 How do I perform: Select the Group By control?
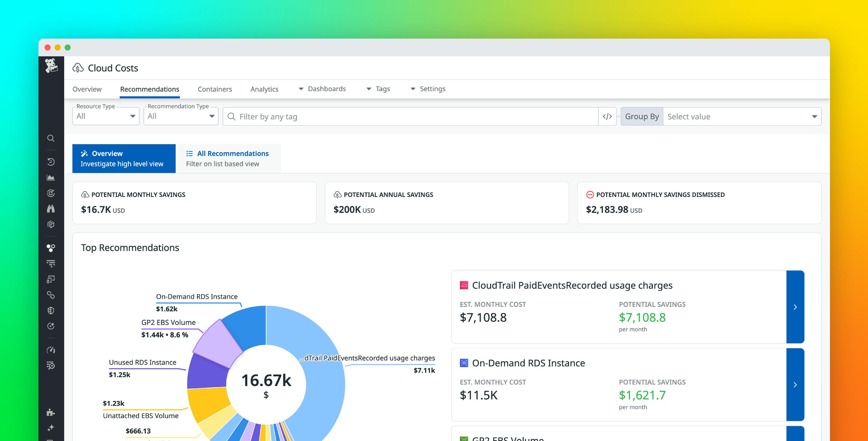tap(642, 116)
